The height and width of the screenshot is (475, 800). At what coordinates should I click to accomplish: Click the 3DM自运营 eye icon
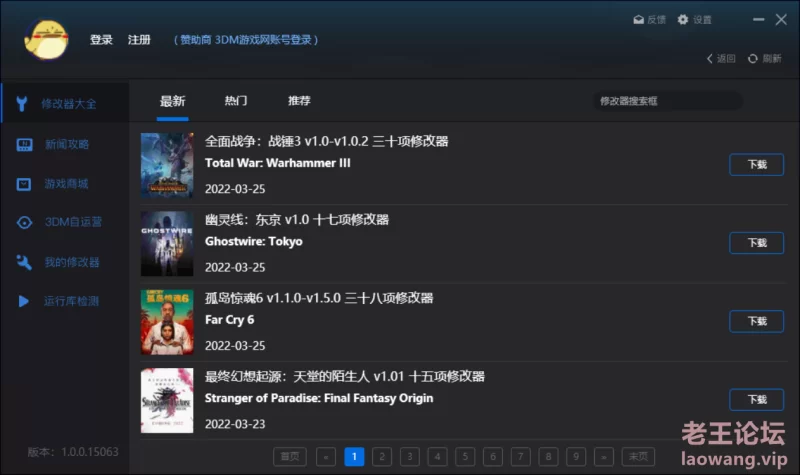click(24, 222)
